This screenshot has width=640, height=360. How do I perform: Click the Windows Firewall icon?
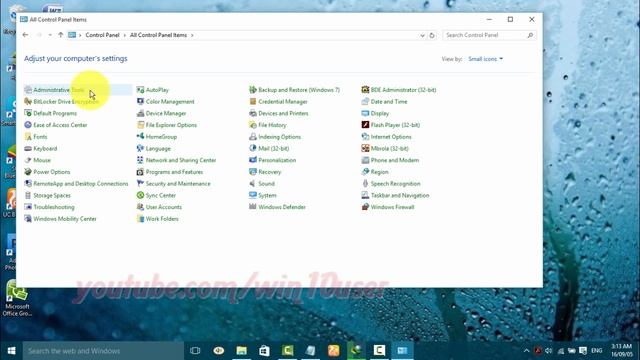point(365,207)
